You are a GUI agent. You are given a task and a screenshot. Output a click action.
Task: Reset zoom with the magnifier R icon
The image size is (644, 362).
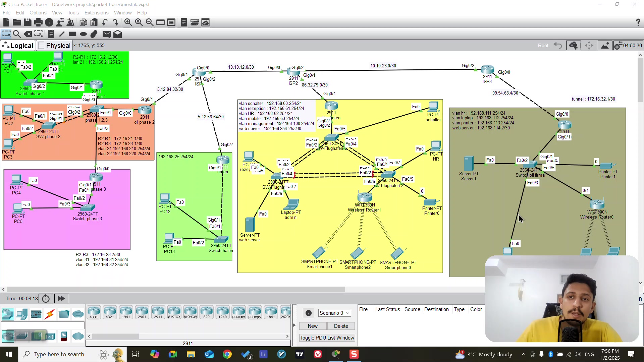139,22
